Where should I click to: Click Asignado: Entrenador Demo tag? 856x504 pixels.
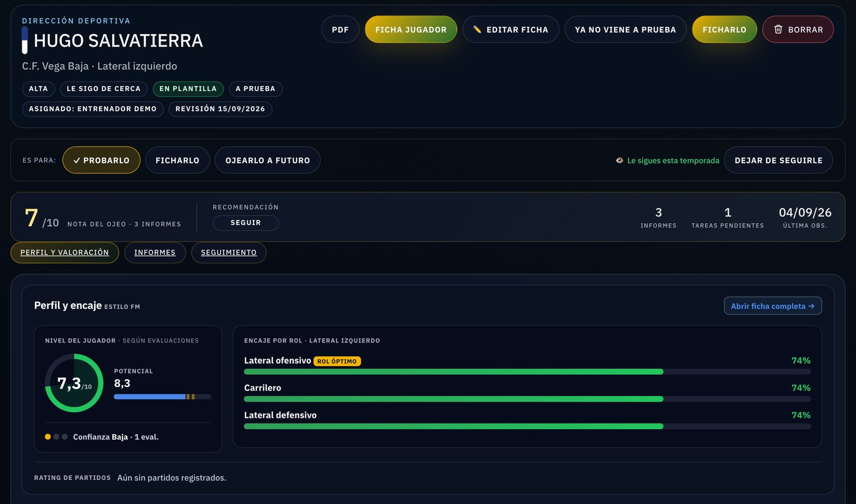(x=93, y=109)
